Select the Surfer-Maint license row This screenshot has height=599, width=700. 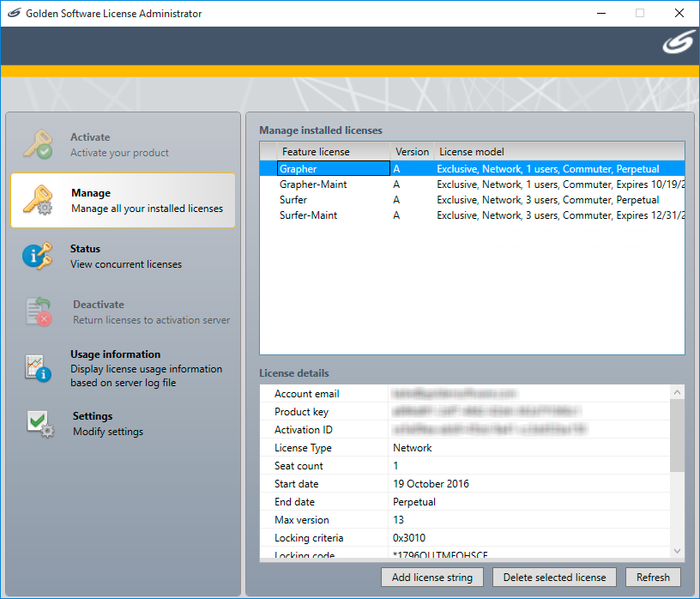pos(472,215)
